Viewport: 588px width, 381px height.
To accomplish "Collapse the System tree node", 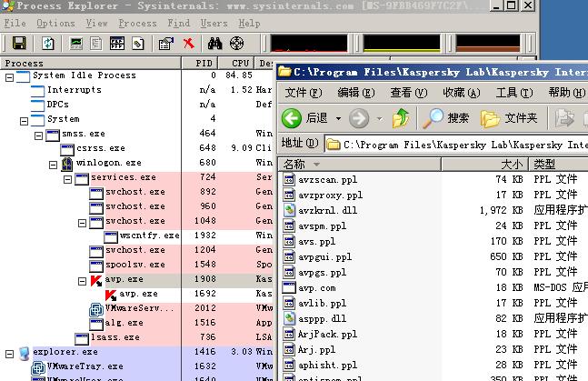I will point(24,121).
